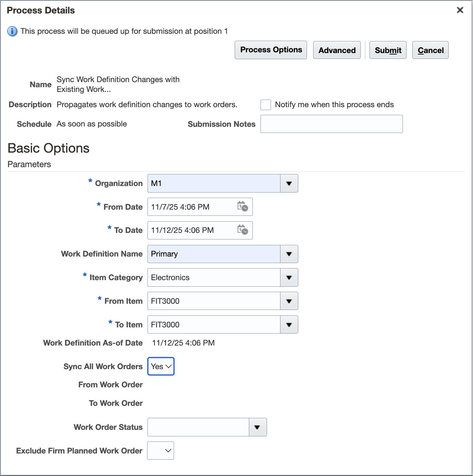Click the information icon next to queue message
Screen dimensions: 473x476
point(12,31)
